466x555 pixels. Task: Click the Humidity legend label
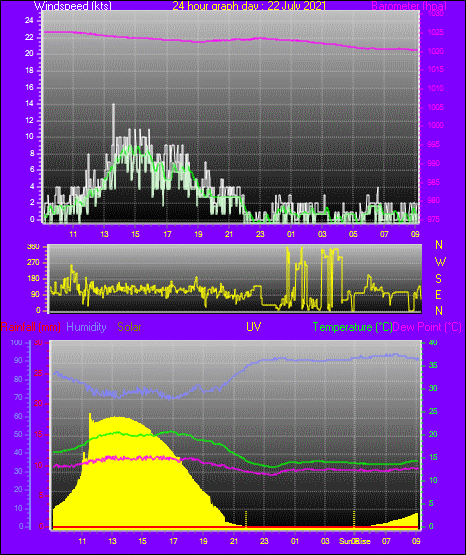click(x=86, y=327)
